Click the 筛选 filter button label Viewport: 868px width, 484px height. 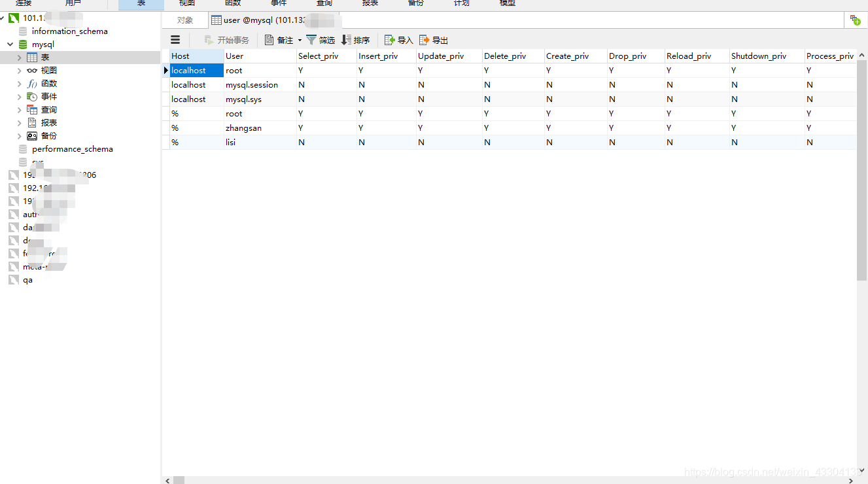click(x=327, y=41)
